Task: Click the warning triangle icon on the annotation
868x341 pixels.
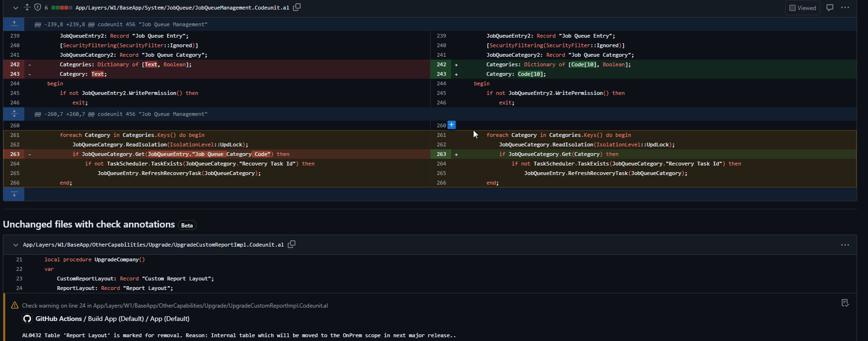Action: [15, 305]
